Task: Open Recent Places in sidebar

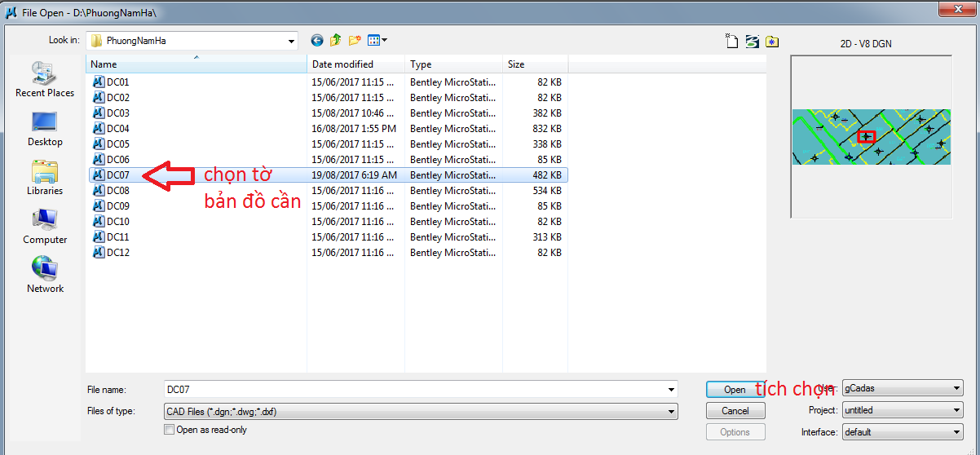Action: tap(44, 80)
